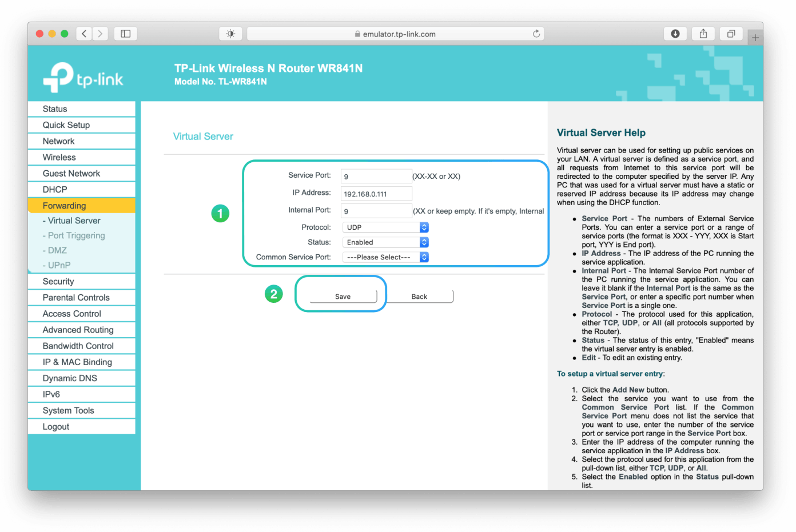
Task: Show the tab overview icon
Action: tap(731, 34)
